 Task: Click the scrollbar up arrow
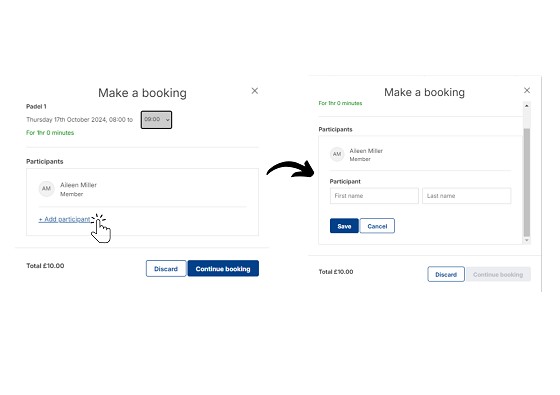pyautogui.click(x=526, y=106)
